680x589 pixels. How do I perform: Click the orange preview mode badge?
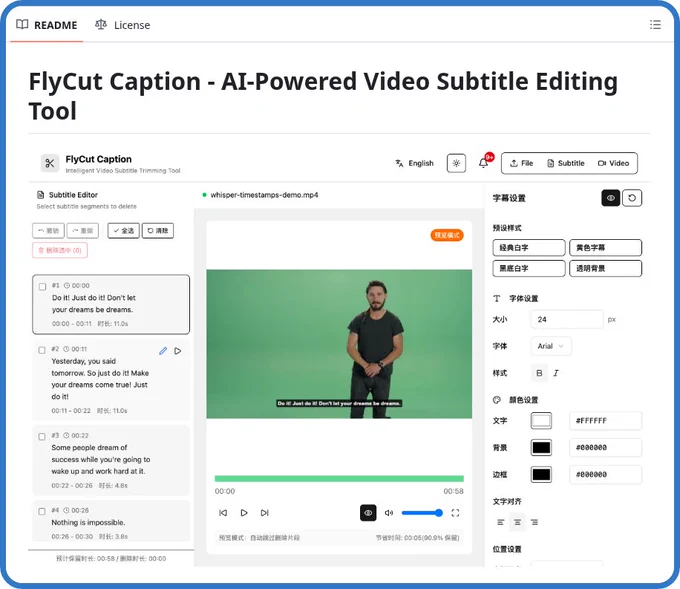[x=447, y=235]
